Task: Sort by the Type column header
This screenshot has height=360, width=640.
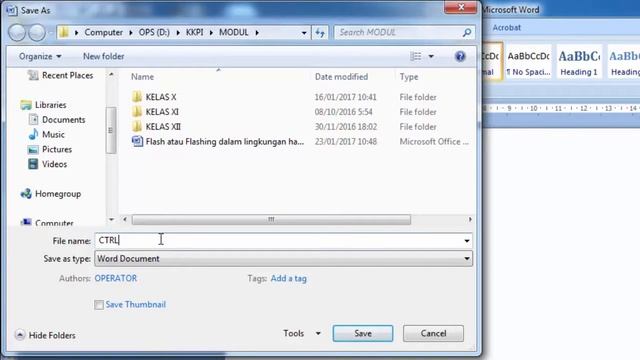Action: coord(409,77)
